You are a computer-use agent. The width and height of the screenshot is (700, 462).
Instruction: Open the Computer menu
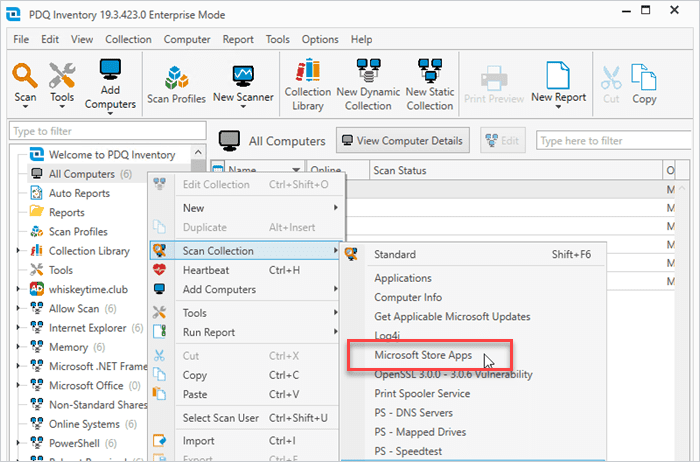click(187, 39)
